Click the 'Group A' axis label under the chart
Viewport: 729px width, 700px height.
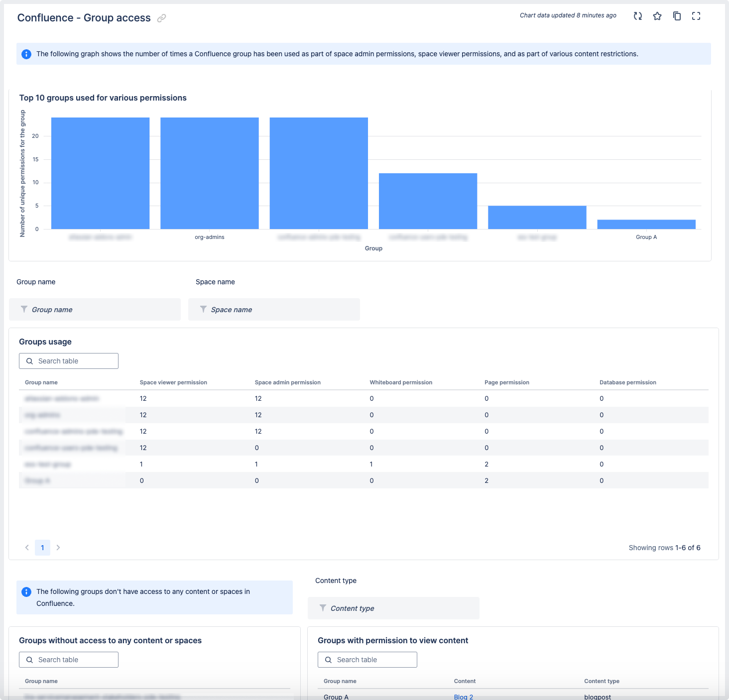[x=646, y=237]
